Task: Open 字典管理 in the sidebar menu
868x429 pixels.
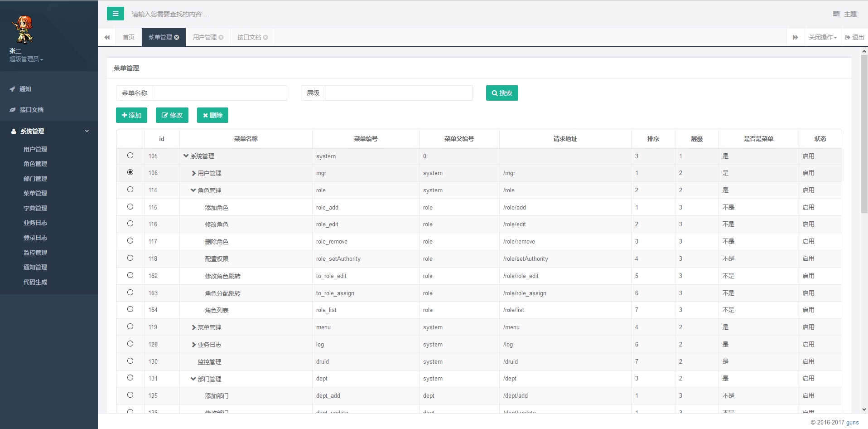Action: [35, 208]
